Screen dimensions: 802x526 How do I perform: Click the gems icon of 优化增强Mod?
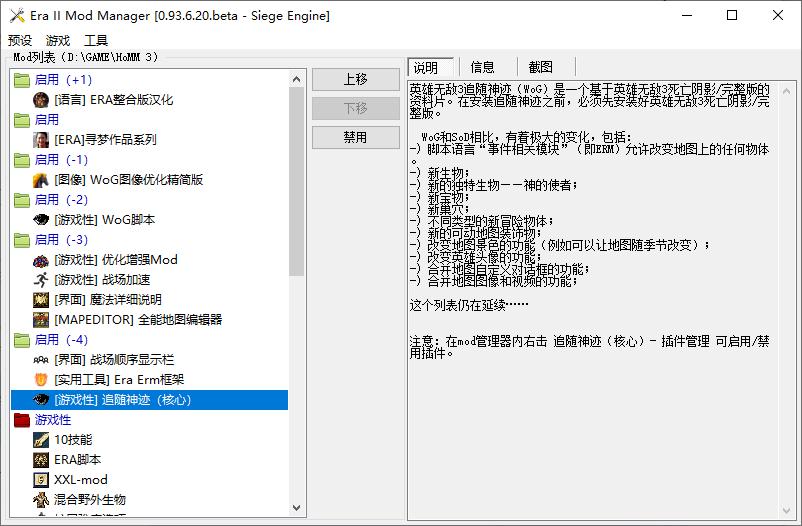point(41,260)
